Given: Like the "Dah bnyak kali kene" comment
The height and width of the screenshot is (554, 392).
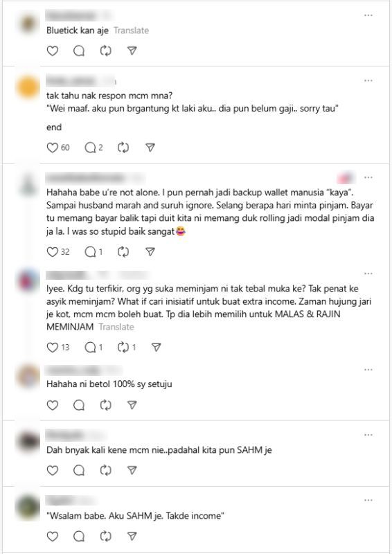Looking at the screenshot, I should pos(53,470).
